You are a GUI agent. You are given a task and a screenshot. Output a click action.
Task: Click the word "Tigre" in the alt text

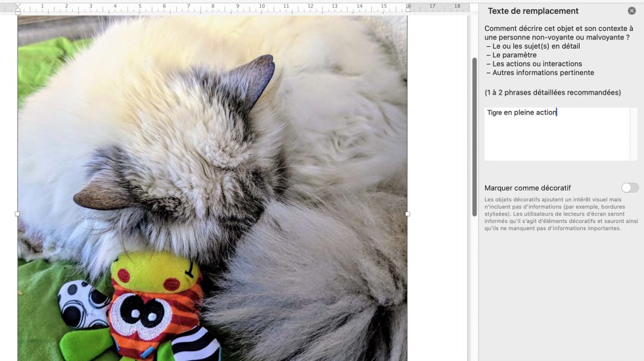tap(495, 112)
